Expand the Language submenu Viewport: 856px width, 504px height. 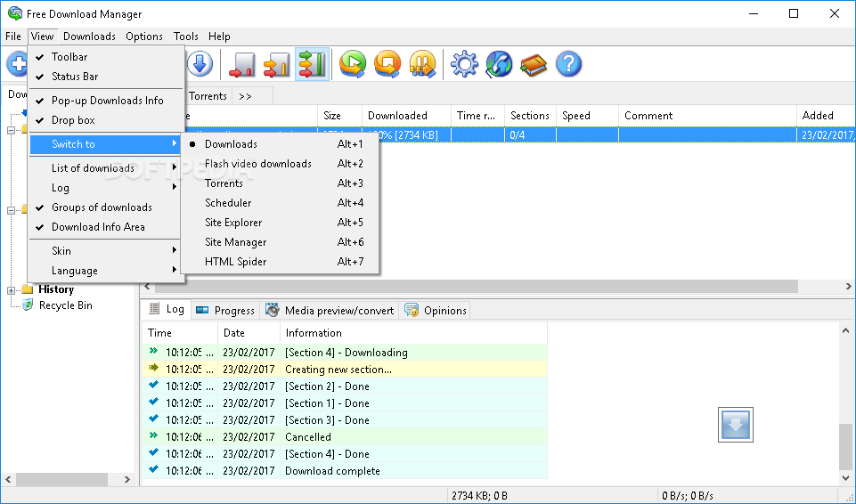[106, 271]
